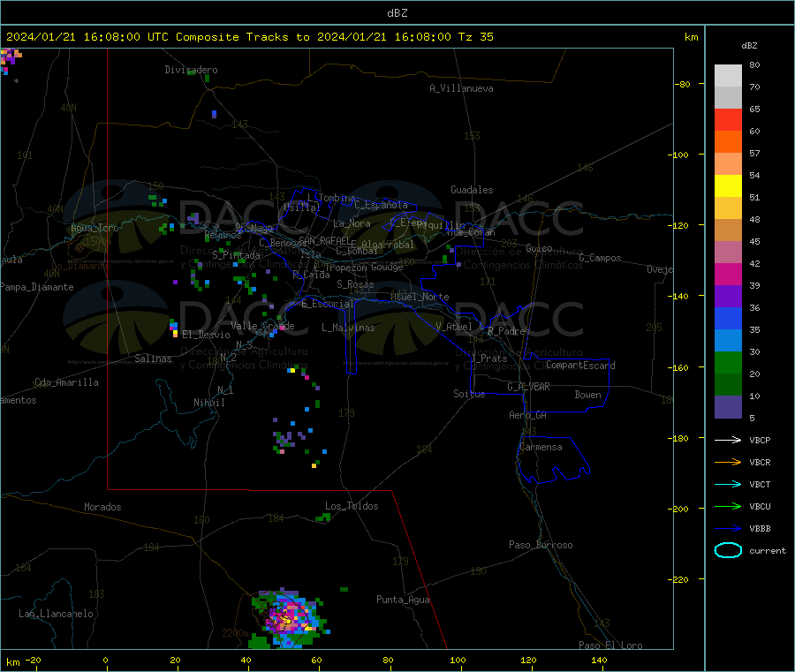The width and height of the screenshot is (795, 672).
Task: Click the Agua_Toro location label
Action: [x=95, y=228]
